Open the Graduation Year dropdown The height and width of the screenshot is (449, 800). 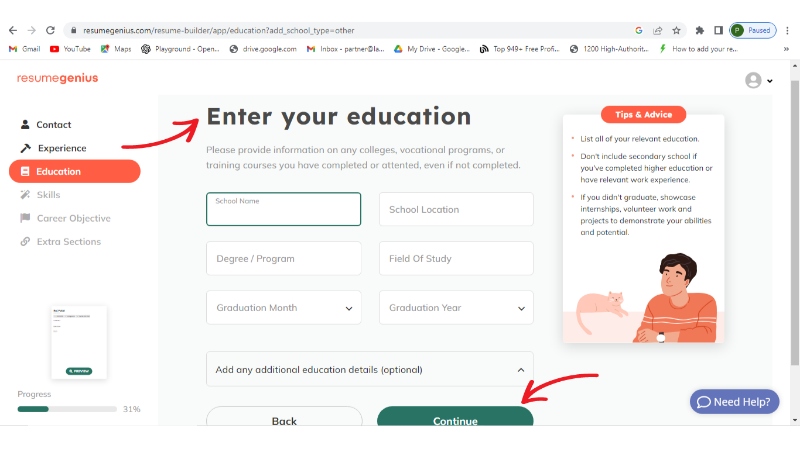click(x=456, y=308)
